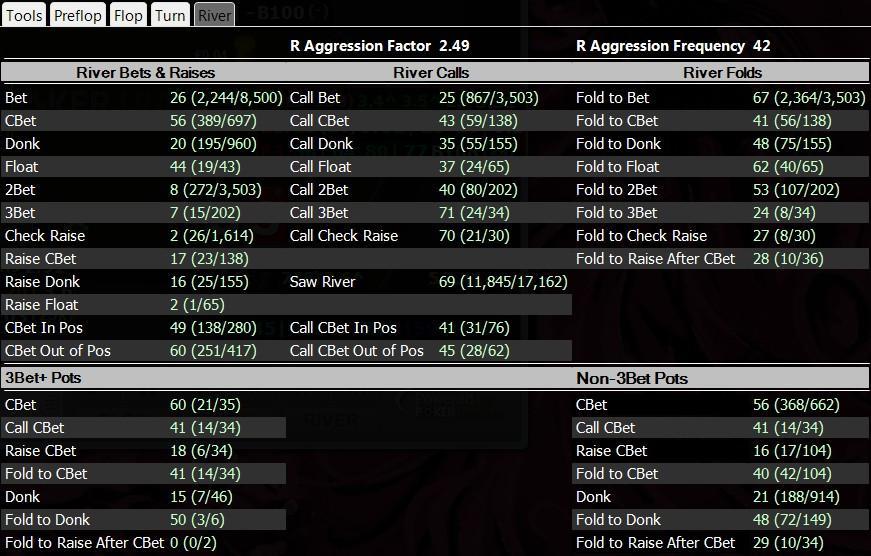Select the Call CBet label in 3Bet+ Pots
The height and width of the screenshot is (556, 871).
pos(34,428)
